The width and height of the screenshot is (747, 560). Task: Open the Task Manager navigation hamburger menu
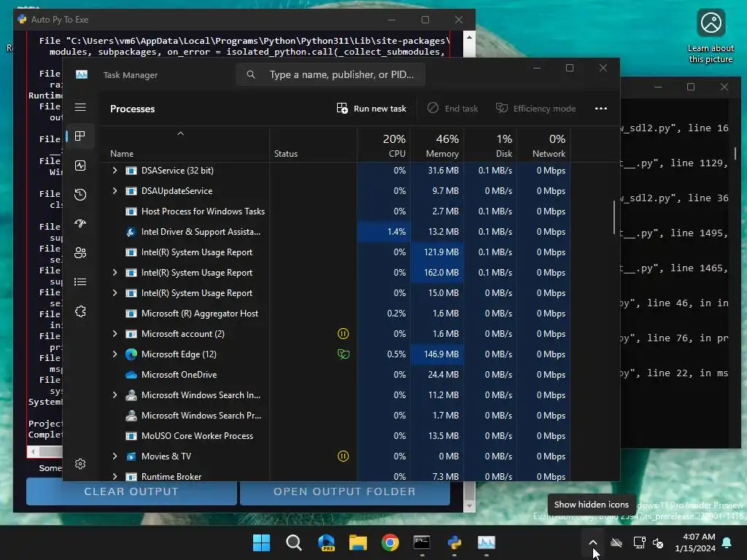[x=80, y=107]
